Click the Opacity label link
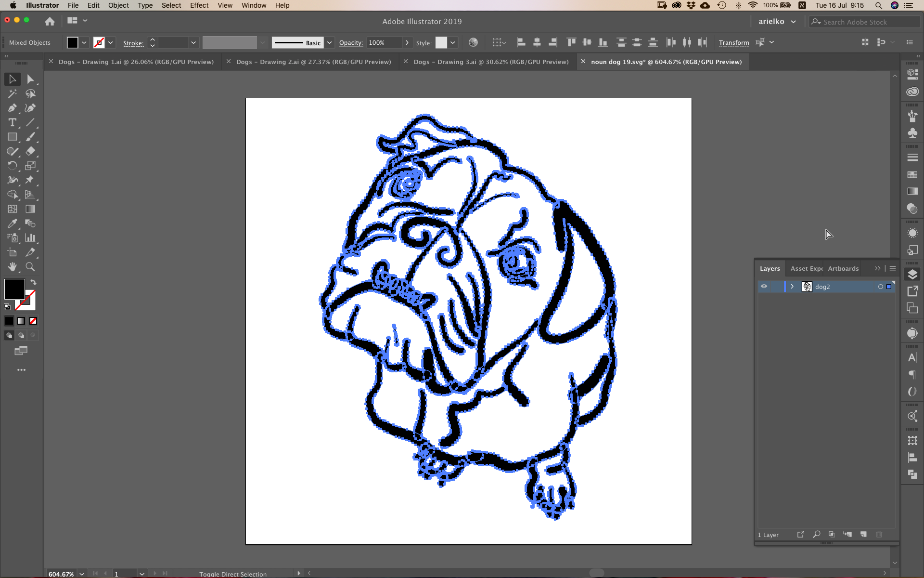Image resolution: width=924 pixels, height=578 pixels. [x=351, y=42]
